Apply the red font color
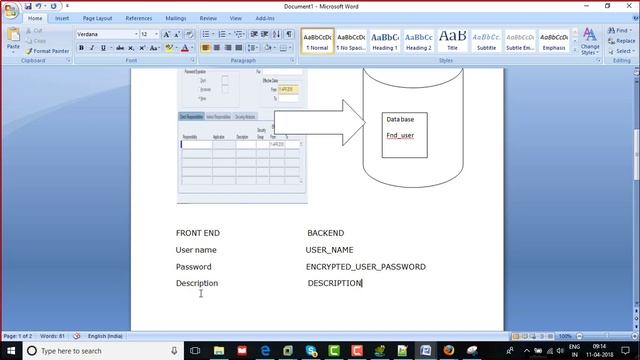 click(x=185, y=48)
